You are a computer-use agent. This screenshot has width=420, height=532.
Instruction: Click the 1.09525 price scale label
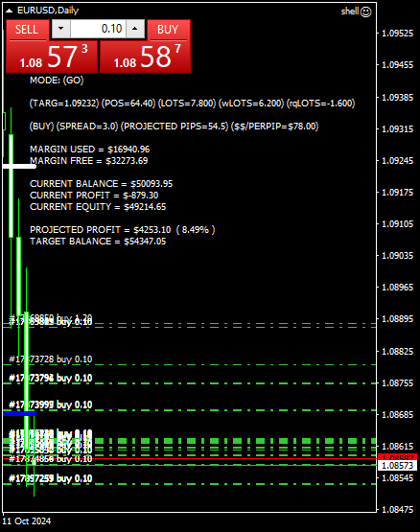(398, 34)
